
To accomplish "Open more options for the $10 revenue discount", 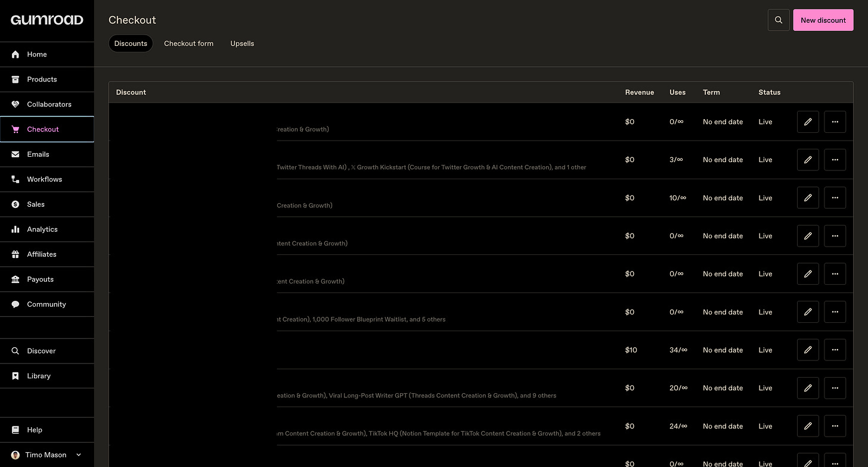I will point(835,350).
